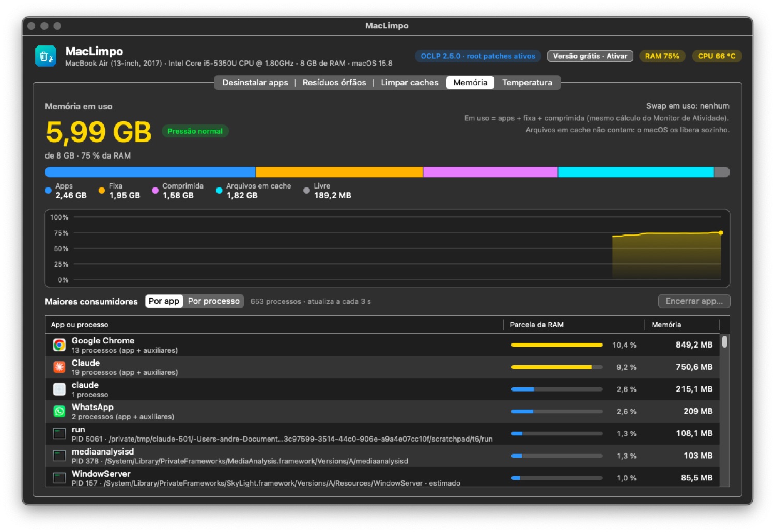Click the '653 processos · atualiza a cada 3 s' text
The image size is (775, 532).
311,302
